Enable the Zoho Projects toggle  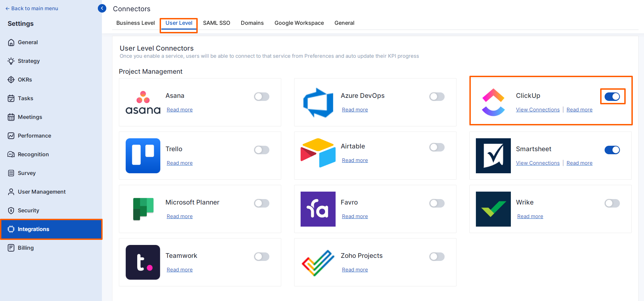click(437, 256)
